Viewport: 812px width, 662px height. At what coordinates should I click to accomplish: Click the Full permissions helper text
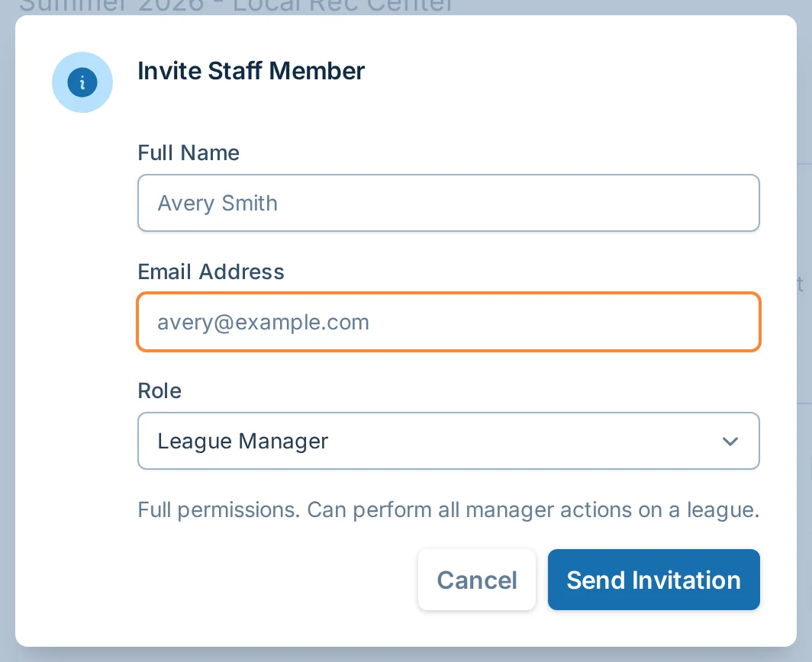point(449,509)
